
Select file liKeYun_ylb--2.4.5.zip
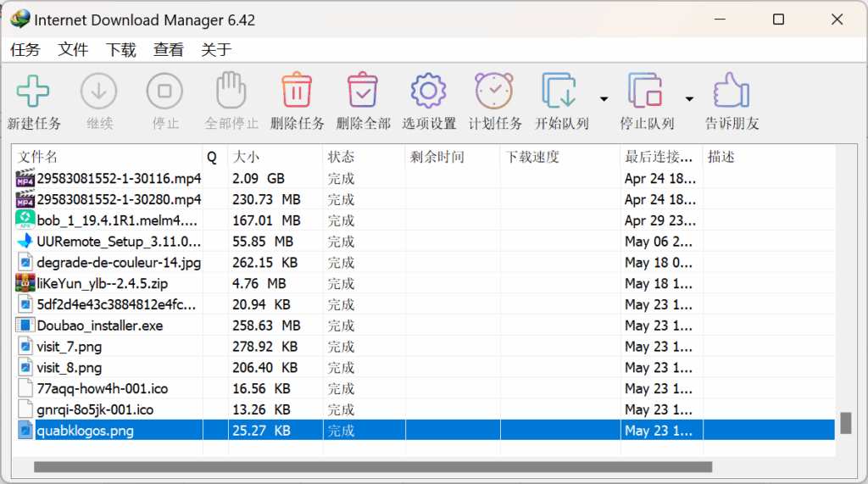click(103, 283)
